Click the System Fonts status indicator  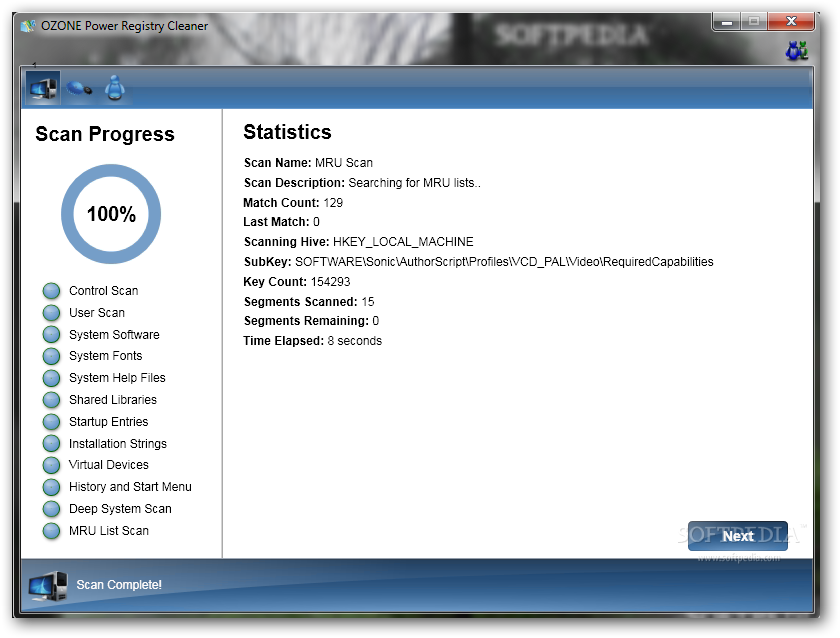coord(51,356)
